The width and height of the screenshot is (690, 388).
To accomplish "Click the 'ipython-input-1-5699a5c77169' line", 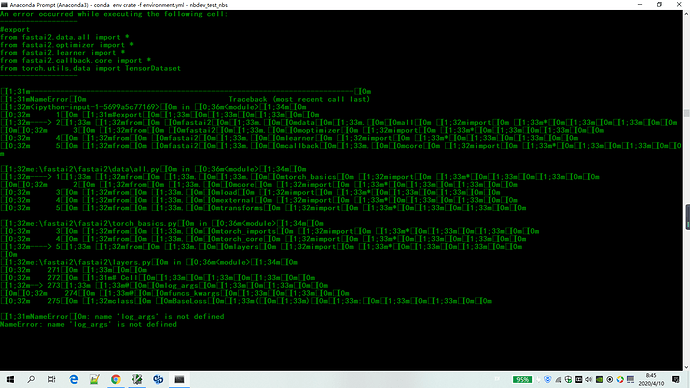I will 154,107.
